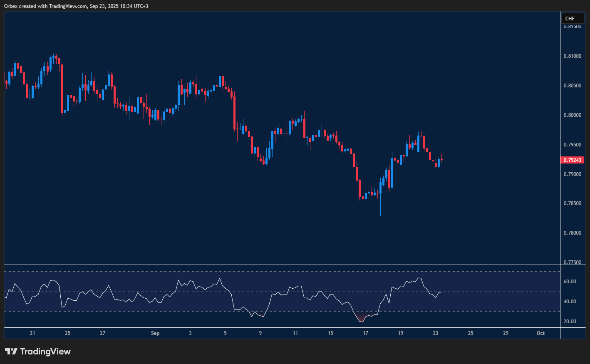This screenshot has width=590, height=364.
Task: Select the 0.80000 price axis label
Action: [573, 115]
